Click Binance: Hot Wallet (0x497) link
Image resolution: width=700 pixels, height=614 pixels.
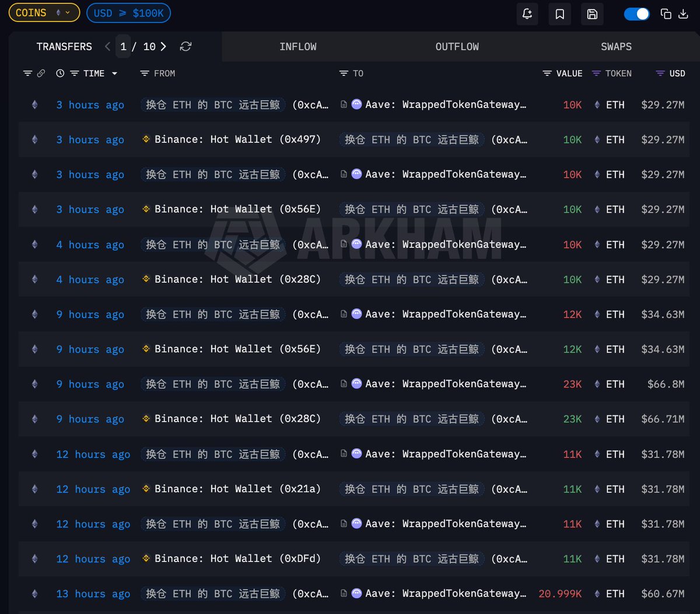point(237,139)
